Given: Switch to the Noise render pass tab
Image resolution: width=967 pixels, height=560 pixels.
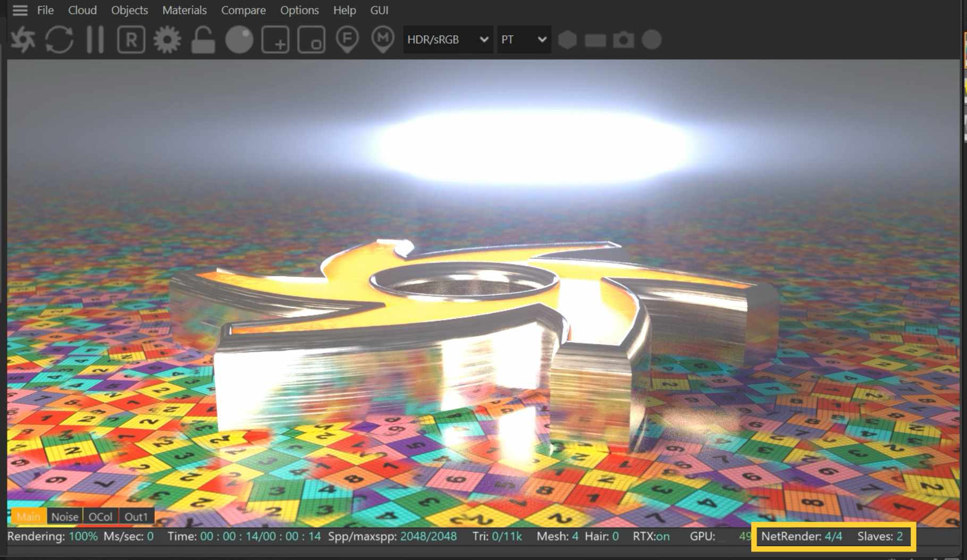Looking at the screenshot, I should [65, 516].
